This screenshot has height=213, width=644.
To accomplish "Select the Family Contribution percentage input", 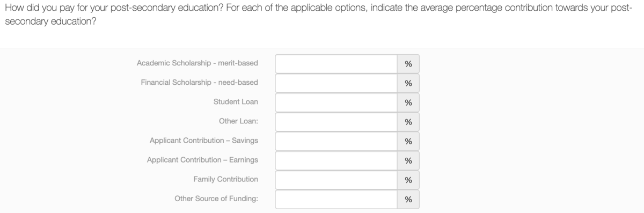I will coord(336,180).
